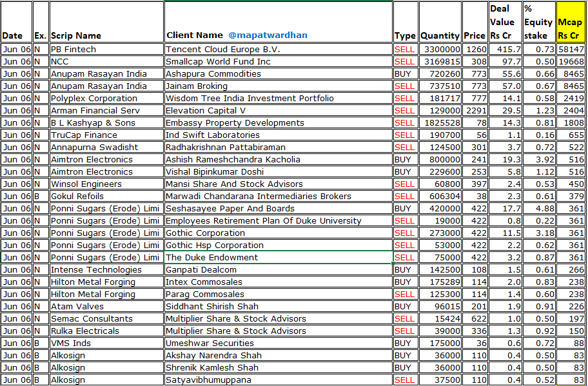Click the PB Fintech scrip cell
Viewport: 588px width, 386px height.
point(106,50)
